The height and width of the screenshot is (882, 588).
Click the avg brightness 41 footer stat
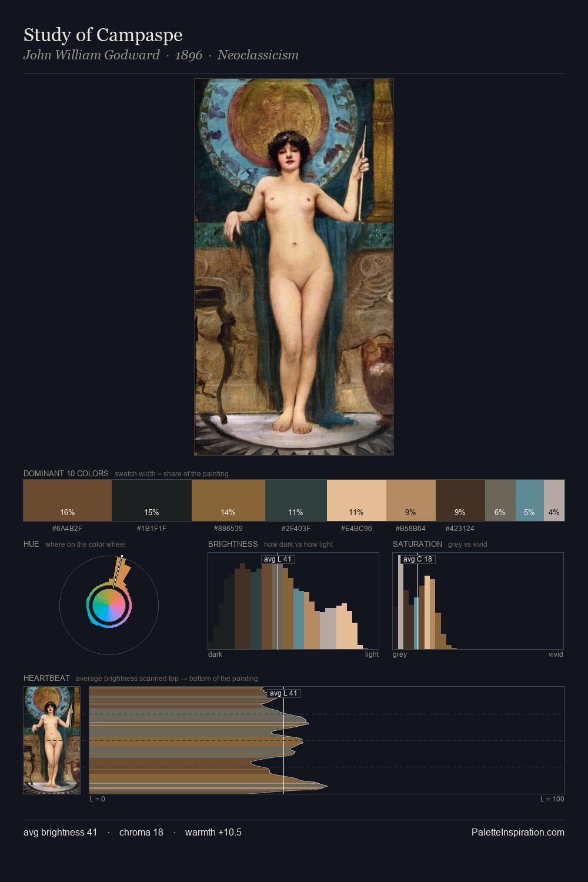tap(60, 832)
